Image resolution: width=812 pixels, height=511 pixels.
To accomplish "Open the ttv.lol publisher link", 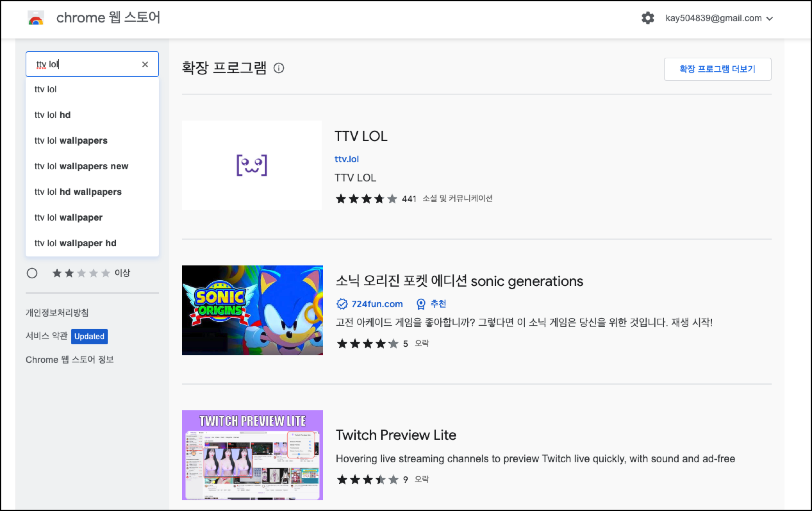I will [346, 159].
